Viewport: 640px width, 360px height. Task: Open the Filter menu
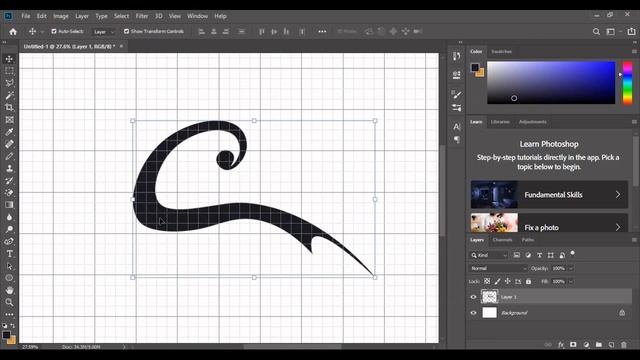tap(142, 16)
